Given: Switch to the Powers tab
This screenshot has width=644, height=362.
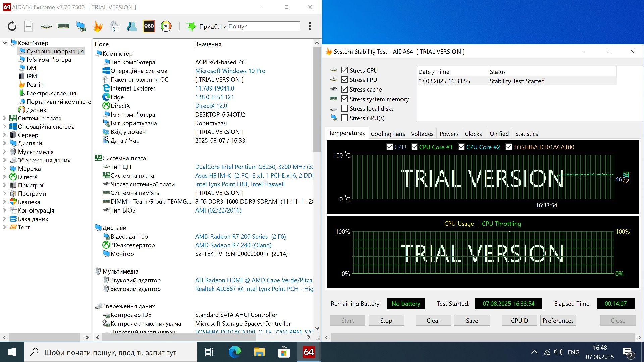Looking at the screenshot, I should [449, 134].
